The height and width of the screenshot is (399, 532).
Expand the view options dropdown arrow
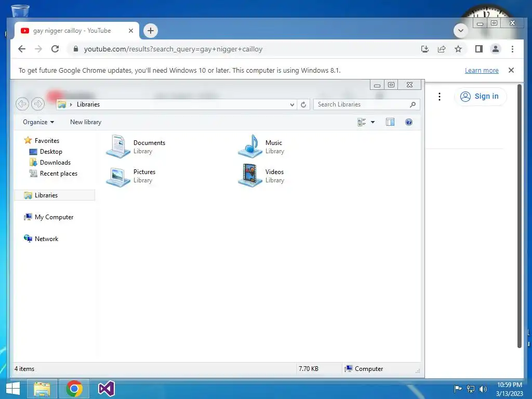[x=373, y=122]
